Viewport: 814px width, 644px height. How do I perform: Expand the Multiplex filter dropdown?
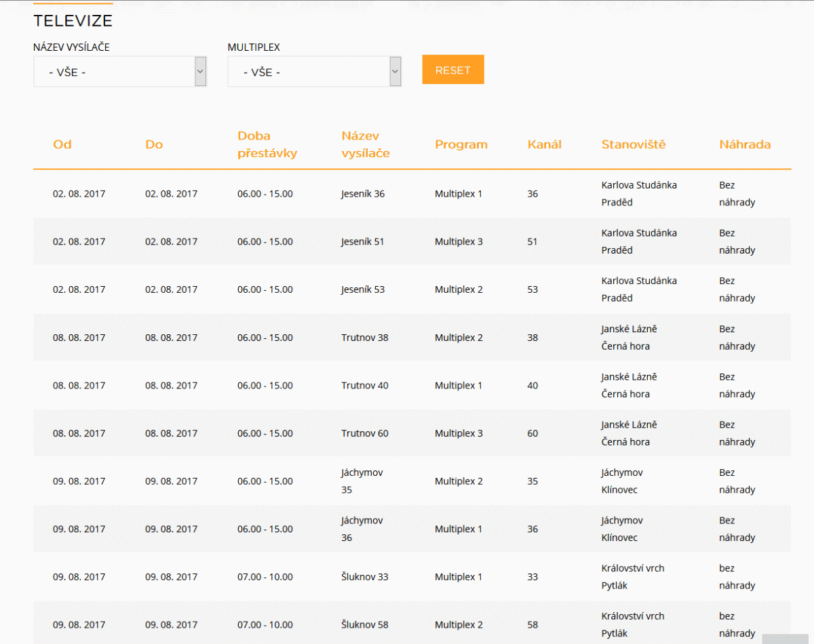click(314, 72)
